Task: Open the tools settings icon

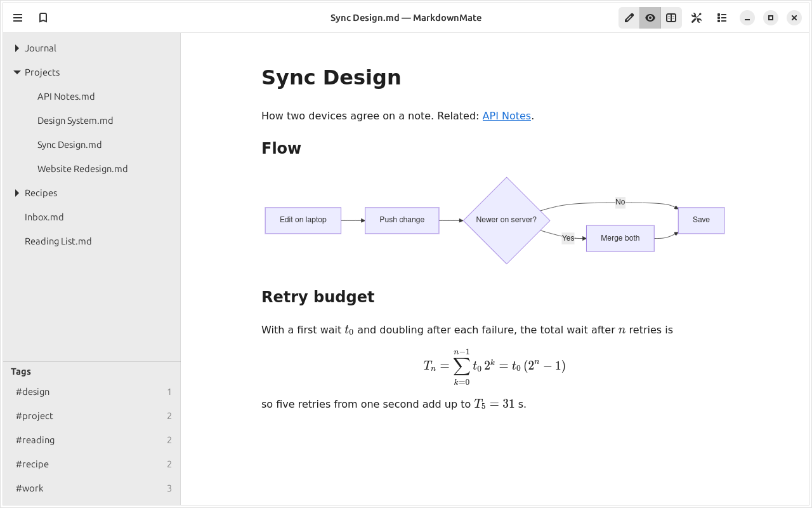Action: tap(697, 18)
